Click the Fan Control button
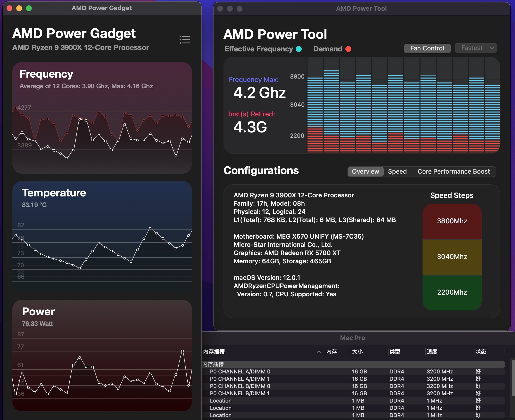 tap(427, 48)
